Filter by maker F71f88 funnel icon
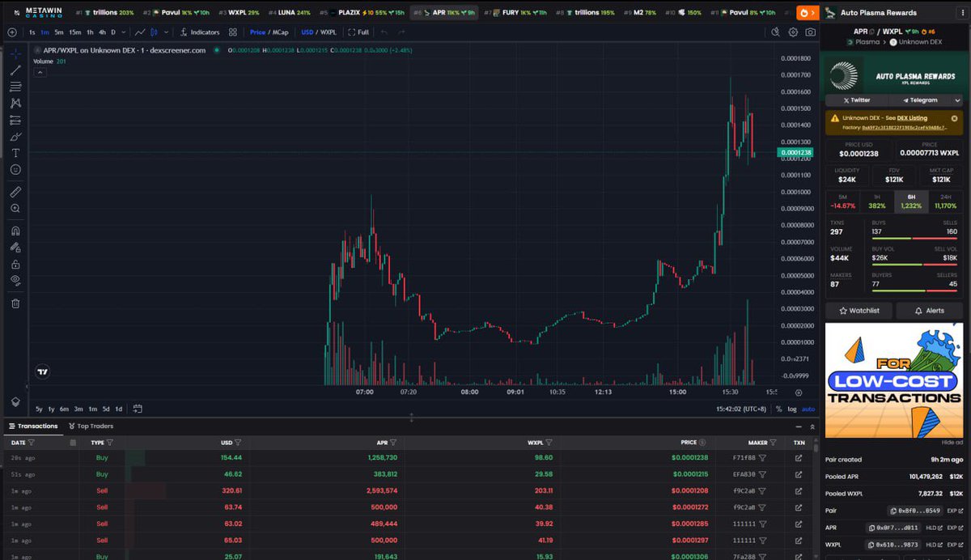Viewport: 971px width, 560px height. click(x=761, y=458)
